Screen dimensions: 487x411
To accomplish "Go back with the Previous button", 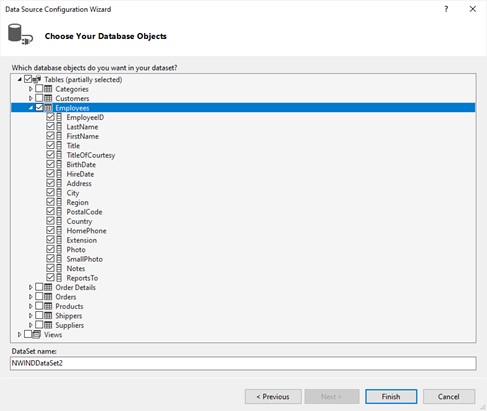I will tap(273, 397).
